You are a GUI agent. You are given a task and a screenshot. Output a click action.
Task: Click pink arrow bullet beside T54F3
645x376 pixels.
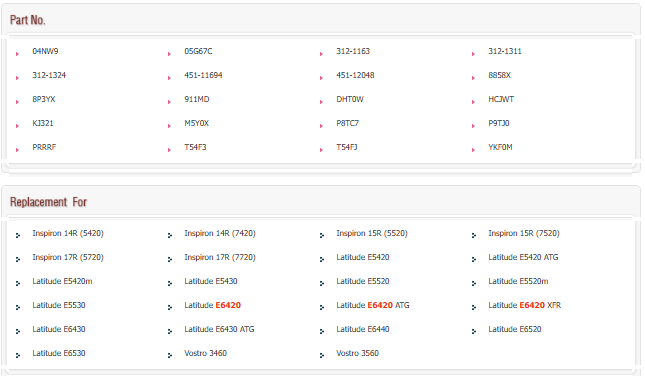[169, 150]
